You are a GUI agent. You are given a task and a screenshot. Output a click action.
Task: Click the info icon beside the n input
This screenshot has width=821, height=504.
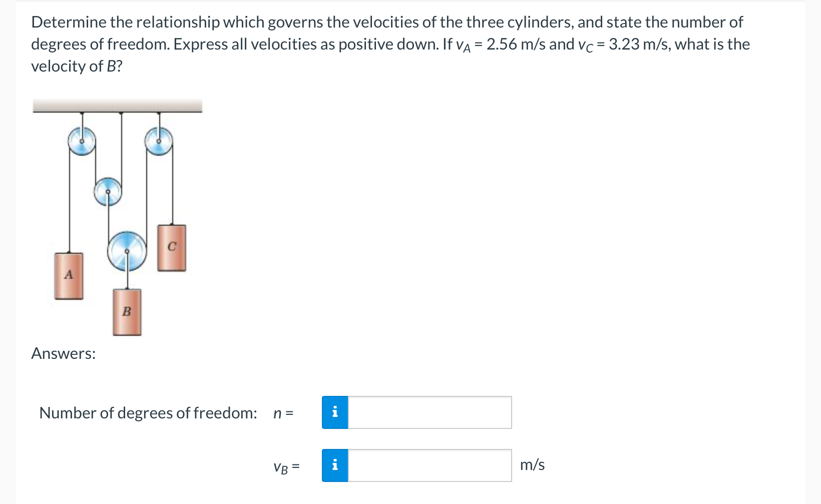(x=335, y=412)
